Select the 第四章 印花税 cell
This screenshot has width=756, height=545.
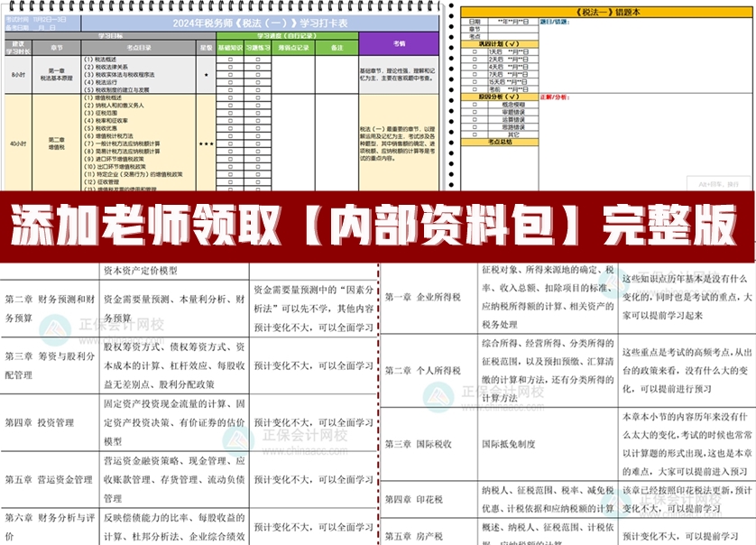click(x=429, y=499)
